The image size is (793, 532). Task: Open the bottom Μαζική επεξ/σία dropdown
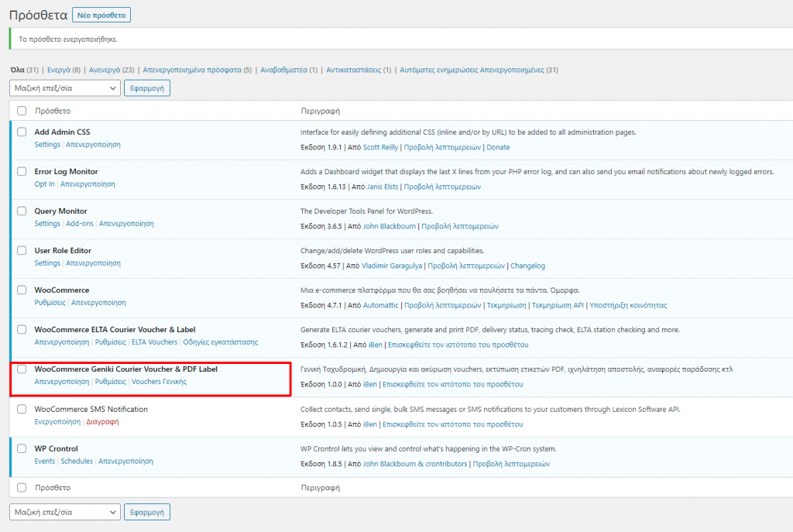click(x=65, y=512)
